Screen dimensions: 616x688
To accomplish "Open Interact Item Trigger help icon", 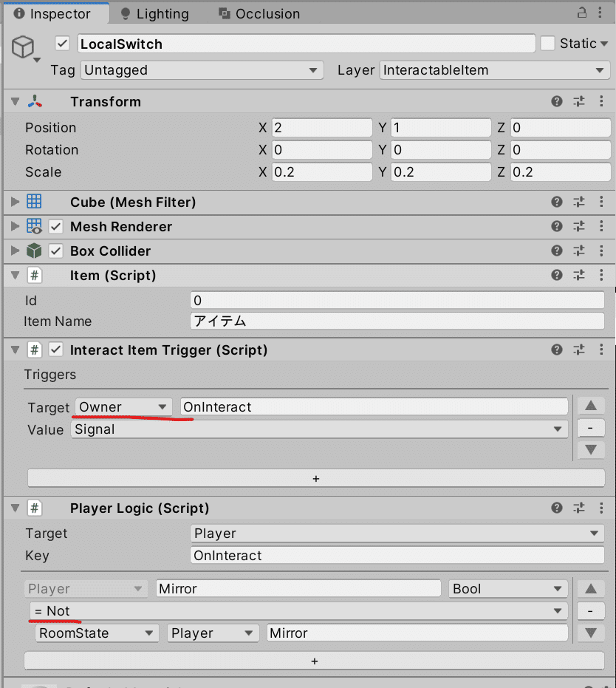I will 557,350.
